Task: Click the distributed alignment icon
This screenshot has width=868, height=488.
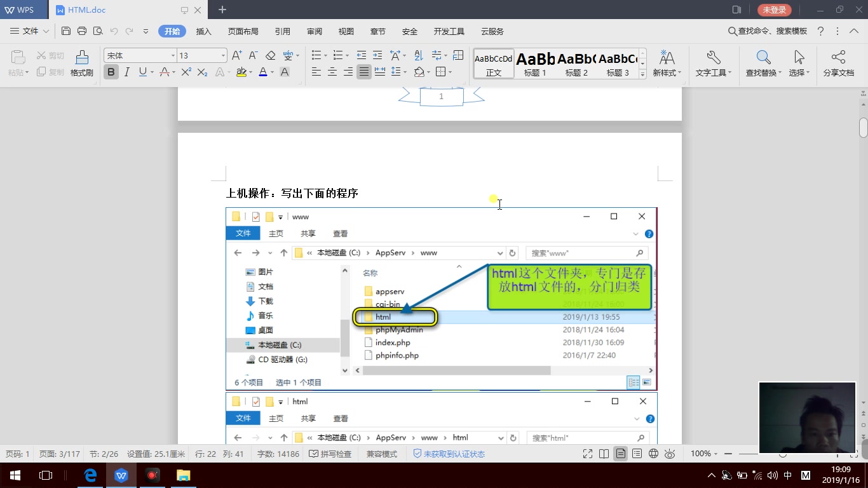Action: (380, 72)
